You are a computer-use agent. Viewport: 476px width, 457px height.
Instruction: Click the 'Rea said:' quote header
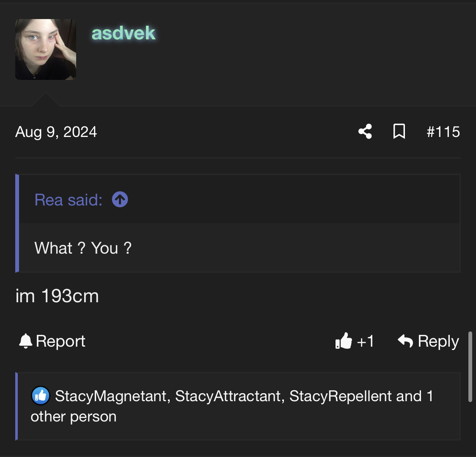(x=68, y=200)
